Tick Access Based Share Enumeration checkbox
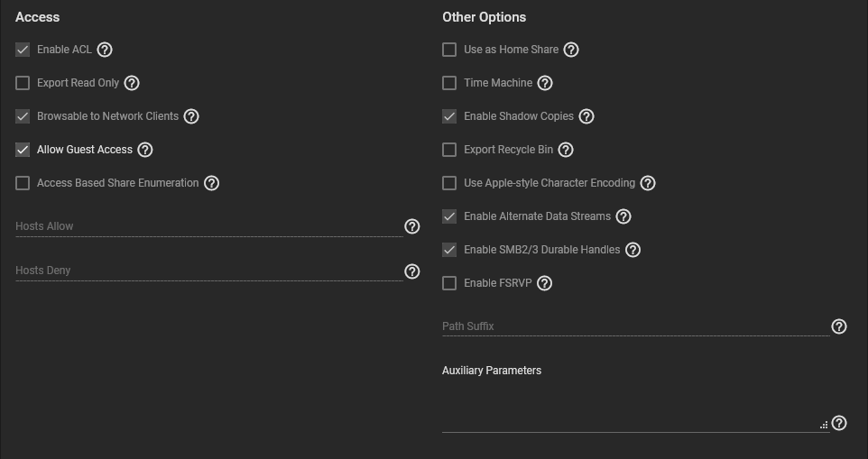868x459 pixels. click(x=23, y=183)
